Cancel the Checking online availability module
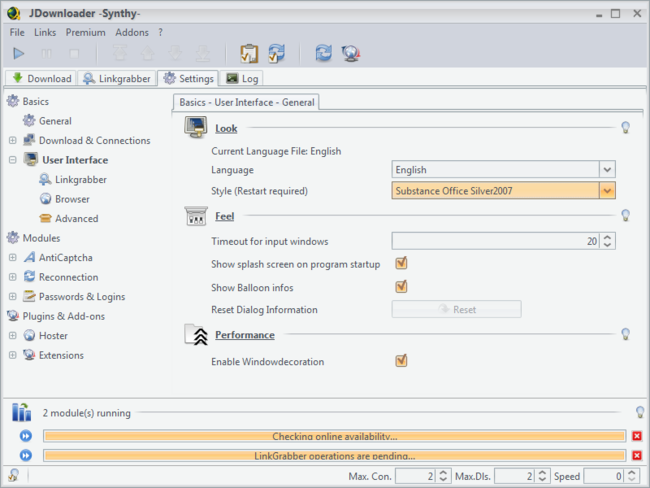Viewport: 650px width, 488px height. 637,436
